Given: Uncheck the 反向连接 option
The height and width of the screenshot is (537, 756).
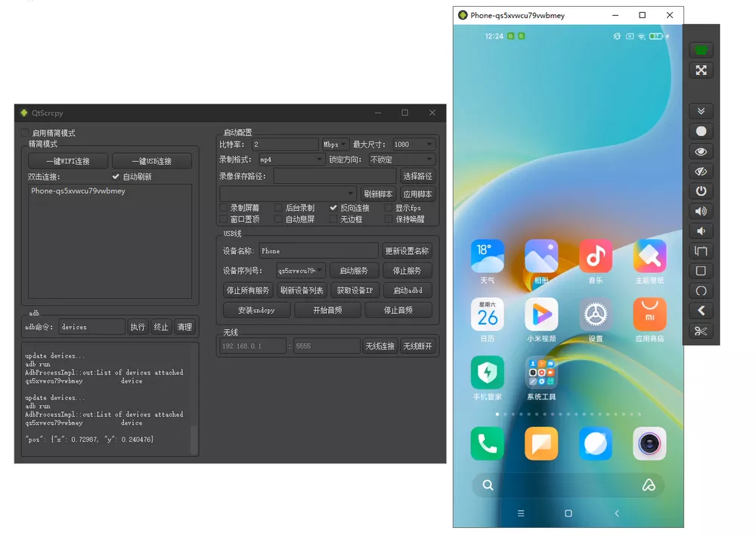Looking at the screenshot, I should 333,208.
